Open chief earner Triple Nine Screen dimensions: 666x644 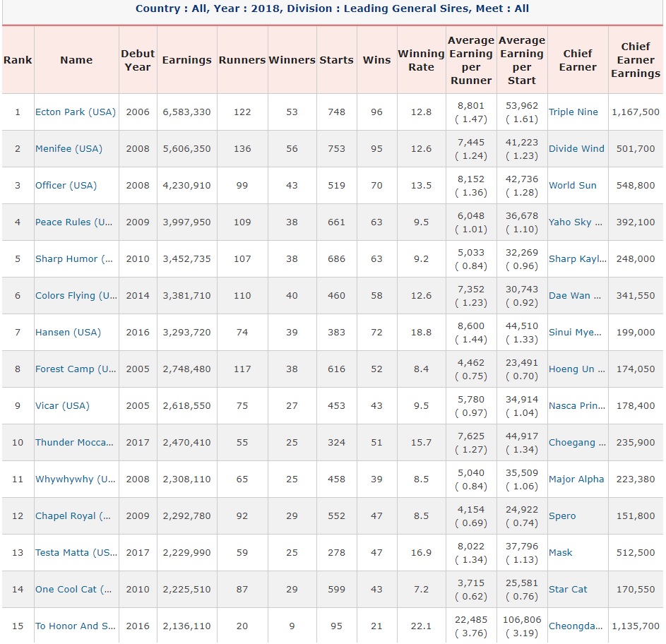click(x=573, y=112)
